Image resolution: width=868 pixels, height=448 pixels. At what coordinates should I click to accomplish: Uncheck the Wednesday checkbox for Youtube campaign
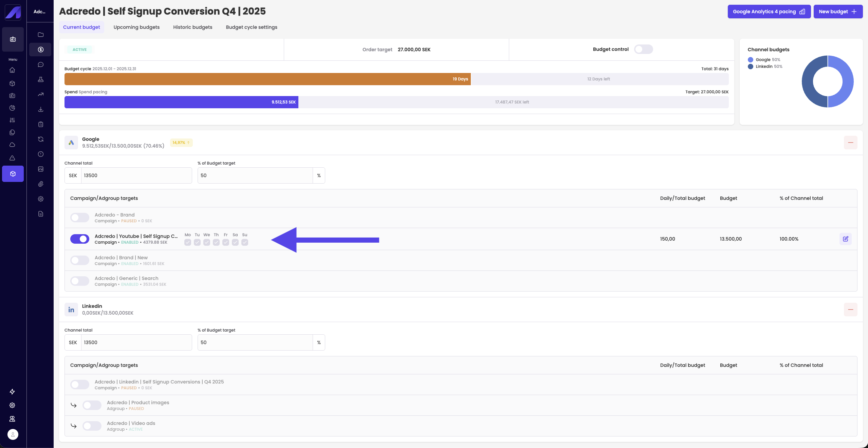pos(207,242)
